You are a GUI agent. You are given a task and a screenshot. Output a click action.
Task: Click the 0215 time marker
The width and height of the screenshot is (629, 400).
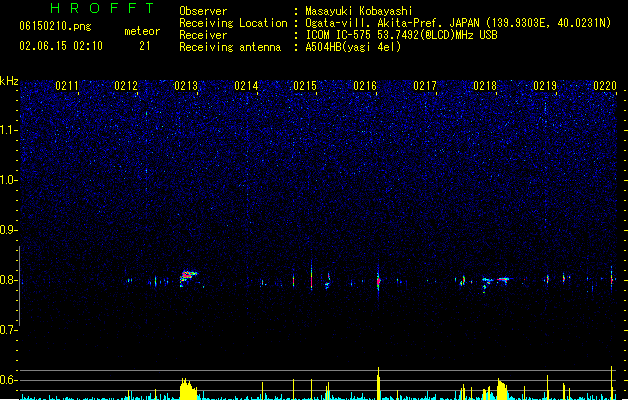(305, 86)
